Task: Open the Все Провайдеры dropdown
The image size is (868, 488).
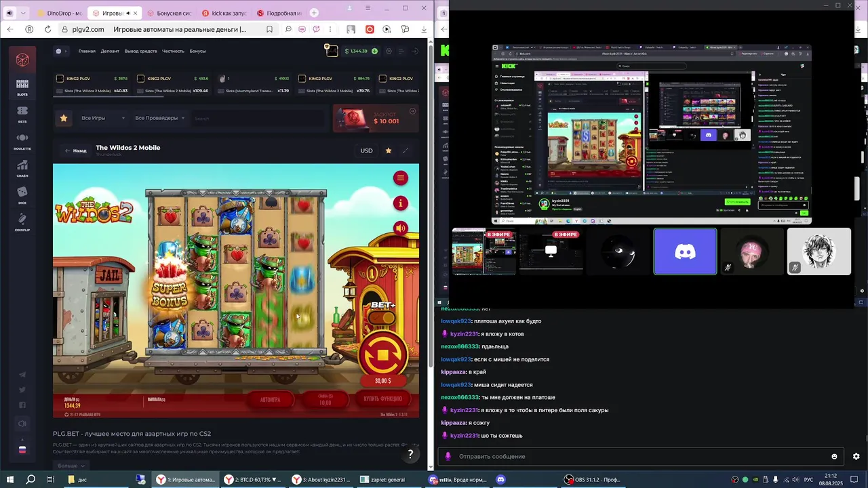Action: point(160,118)
